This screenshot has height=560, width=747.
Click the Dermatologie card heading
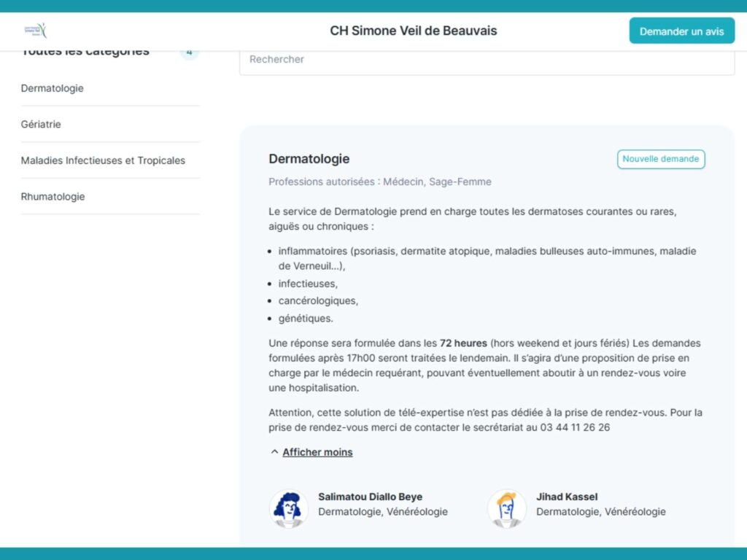click(309, 159)
